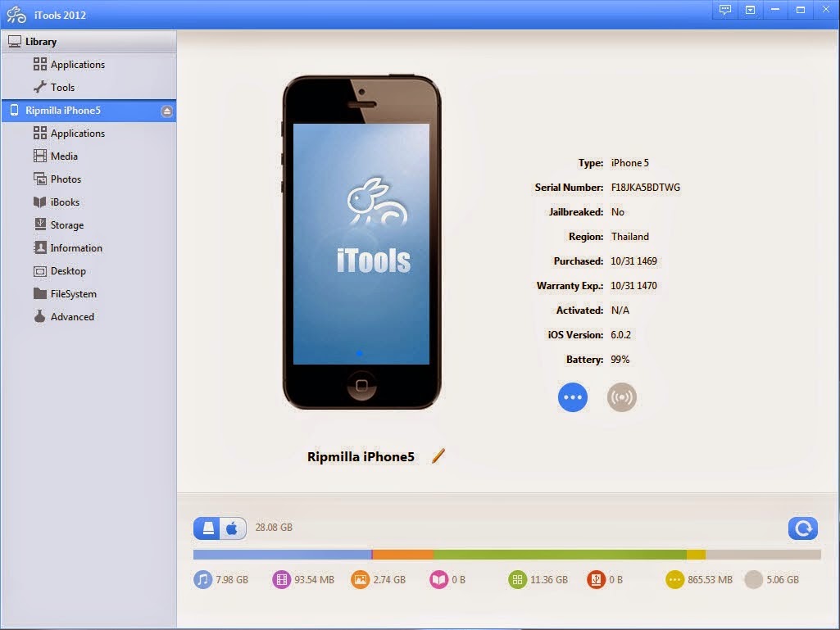
Task: Click the Warranty Exp. date 10/31 1470
Action: (633, 286)
